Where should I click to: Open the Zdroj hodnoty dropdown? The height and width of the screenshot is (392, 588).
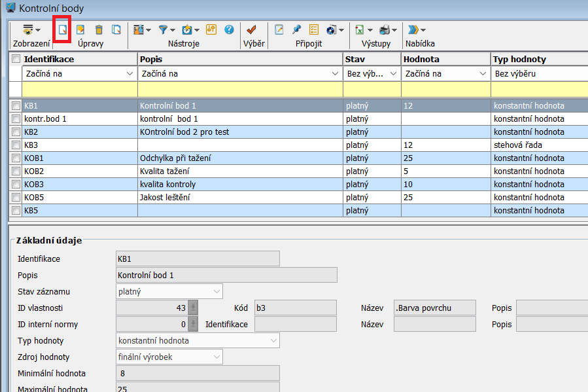coord(216,357)
